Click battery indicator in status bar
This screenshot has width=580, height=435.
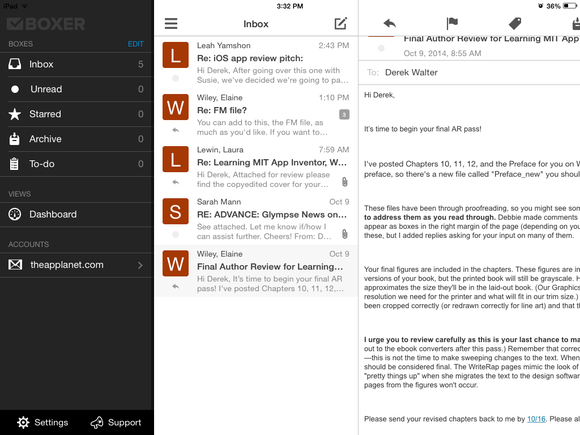point(570,6)
